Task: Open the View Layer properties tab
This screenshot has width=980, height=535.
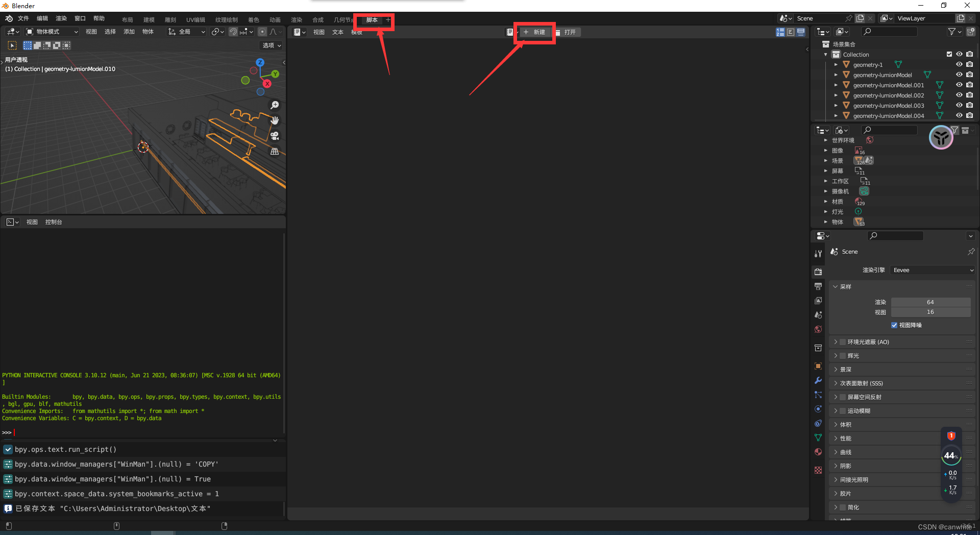Action: click(x=818, y=301)
